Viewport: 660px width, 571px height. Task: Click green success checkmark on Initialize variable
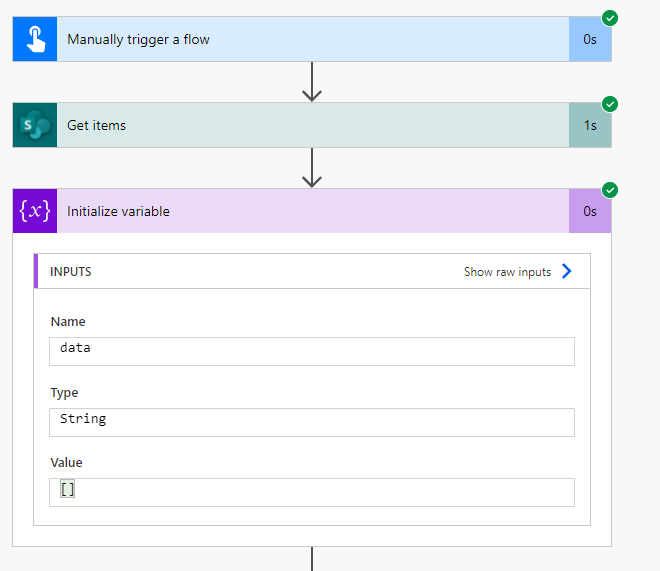(610, 190)
